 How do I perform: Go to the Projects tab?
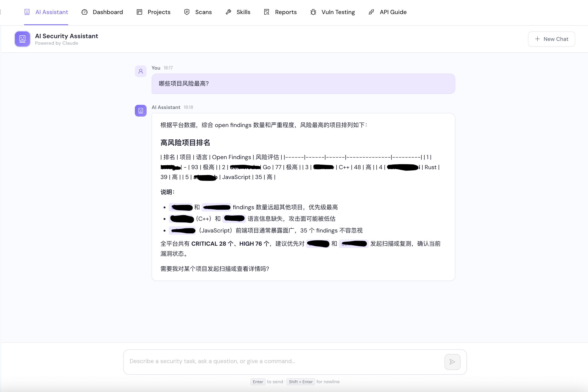[x=154, y=12]
